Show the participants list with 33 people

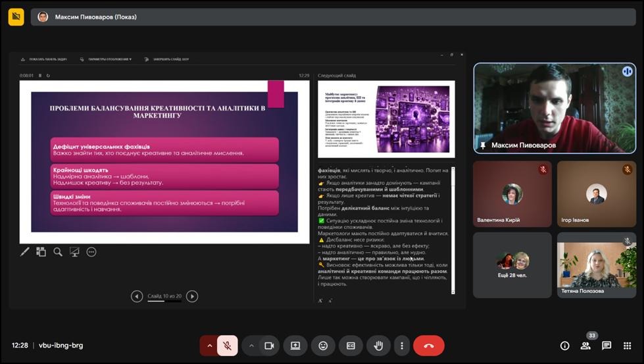(x=585, y=346)
